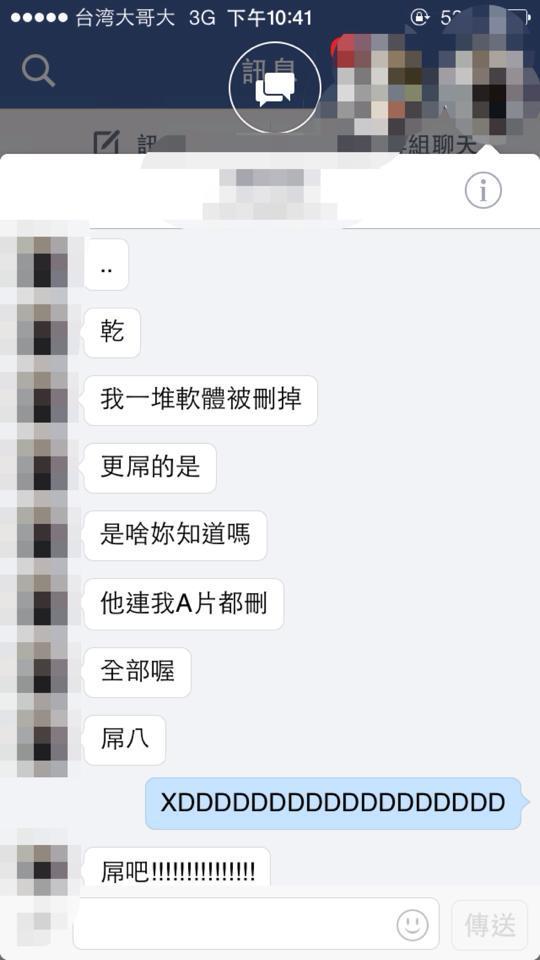
Task: Tap the rotation lock status icon
Action: (x=421, y=17)
